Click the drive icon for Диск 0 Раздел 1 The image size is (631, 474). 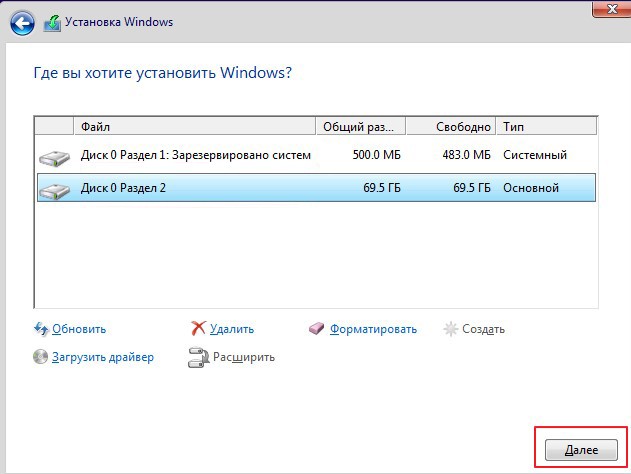click(54, 159)
